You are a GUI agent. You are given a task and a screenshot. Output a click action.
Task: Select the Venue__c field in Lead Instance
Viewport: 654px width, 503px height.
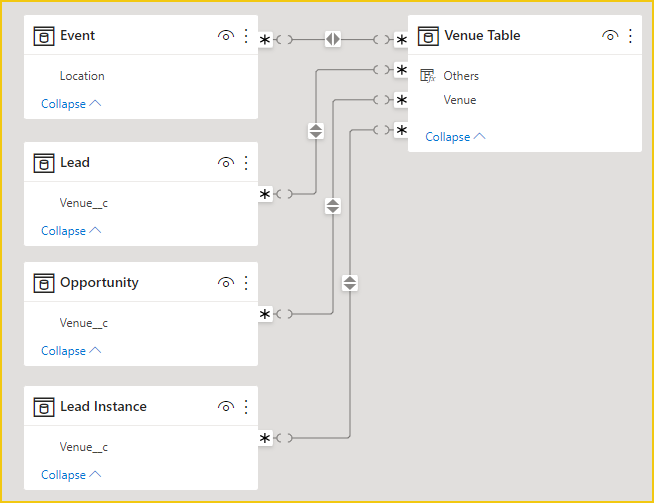point(83,447)
